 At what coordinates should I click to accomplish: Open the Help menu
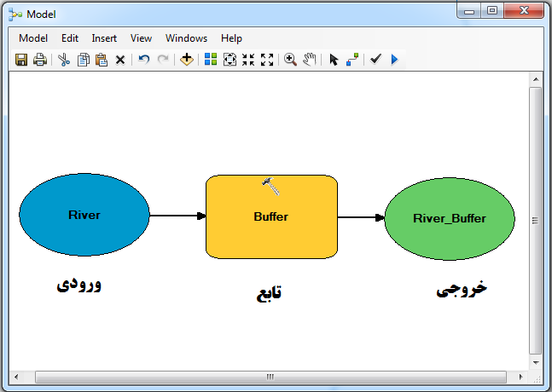pos(231,38)
